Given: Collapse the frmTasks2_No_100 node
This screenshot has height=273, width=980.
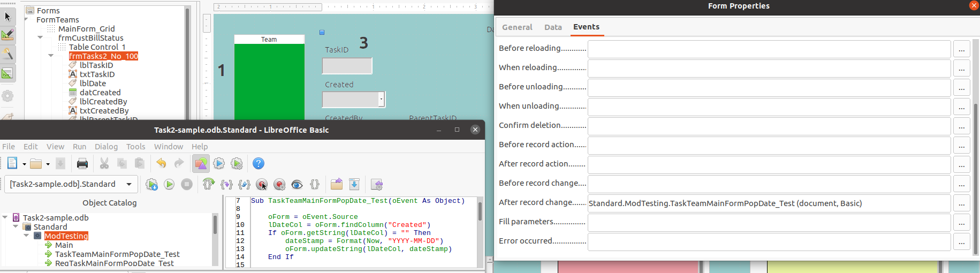Looking at the screenshot, I should point(51,56).
